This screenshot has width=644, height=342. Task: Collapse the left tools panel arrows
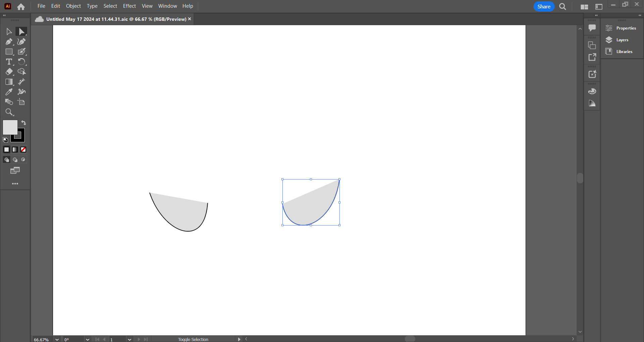[4, 15]
